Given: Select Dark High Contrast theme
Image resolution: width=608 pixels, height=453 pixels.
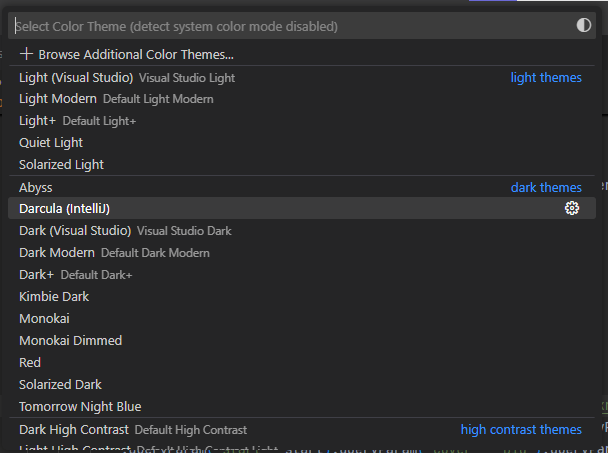Looking at the screenshot, I should click(x=302, y=430).
